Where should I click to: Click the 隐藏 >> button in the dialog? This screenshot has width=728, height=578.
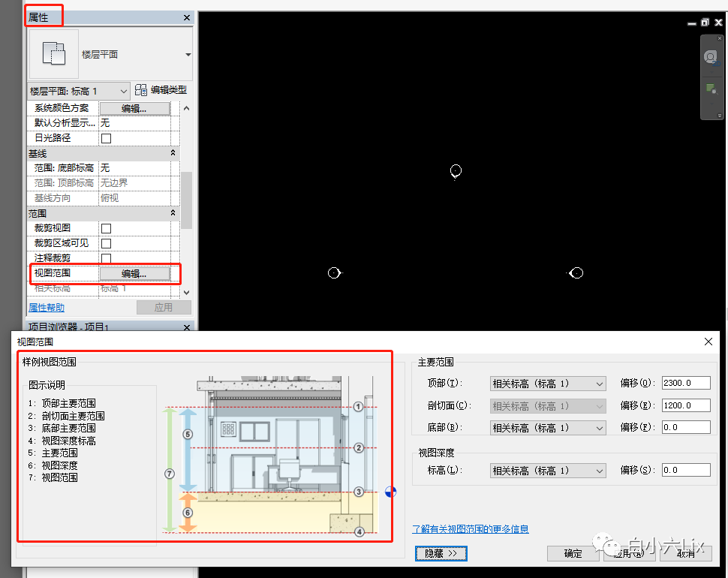tap(441, 553)
